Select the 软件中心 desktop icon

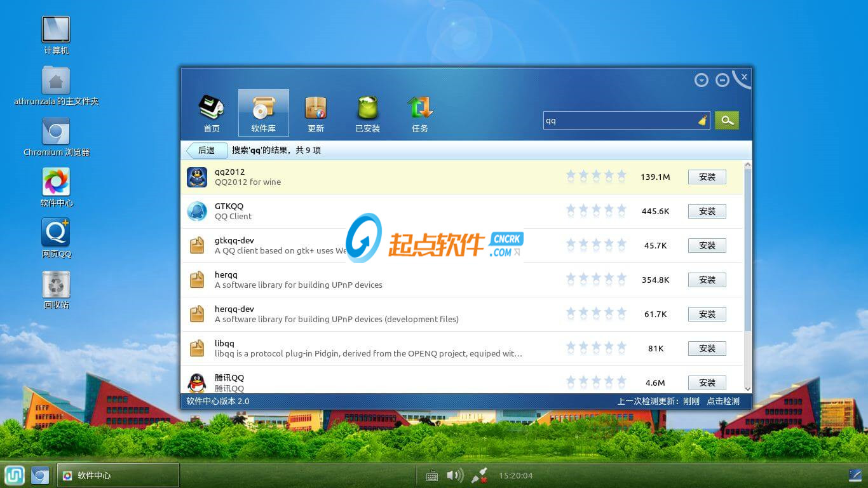(56, 188)
